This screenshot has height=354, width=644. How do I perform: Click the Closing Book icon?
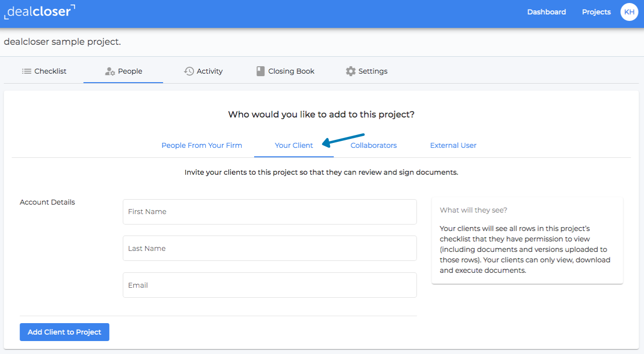pos(261,71)
